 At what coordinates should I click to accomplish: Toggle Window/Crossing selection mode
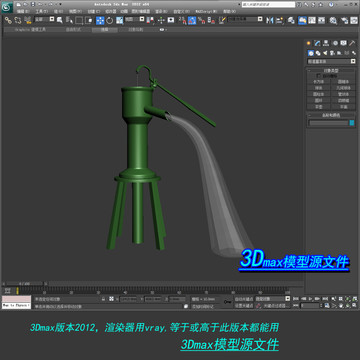tap(89, 20)
